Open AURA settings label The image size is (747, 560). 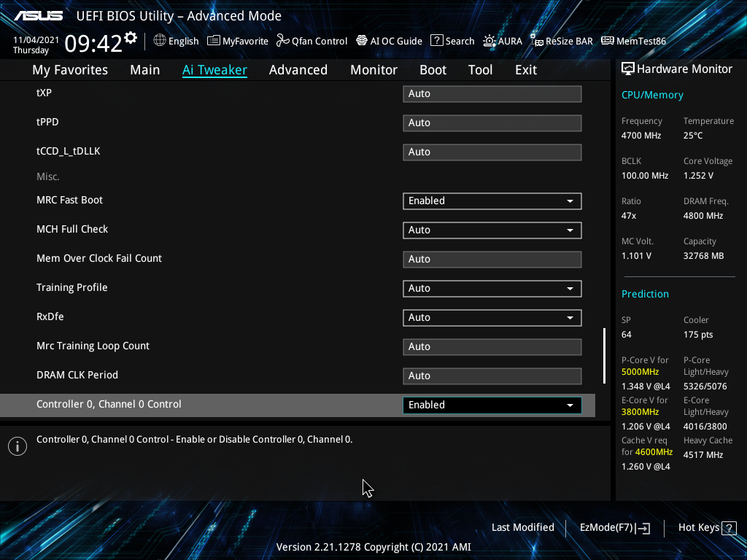510,42
